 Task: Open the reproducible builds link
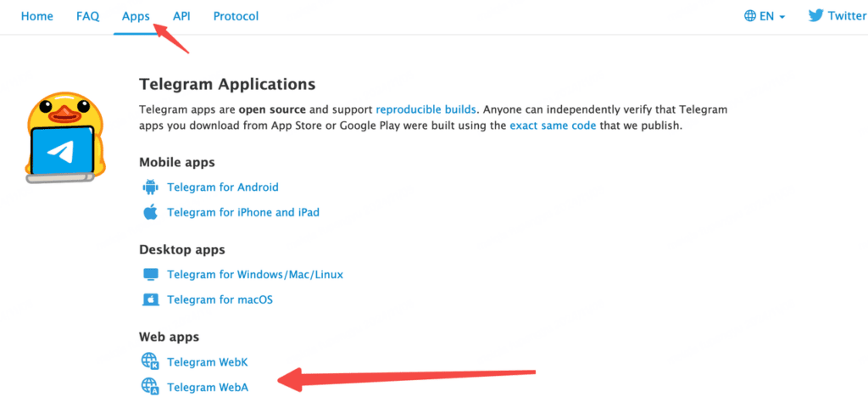click(426, 109)
